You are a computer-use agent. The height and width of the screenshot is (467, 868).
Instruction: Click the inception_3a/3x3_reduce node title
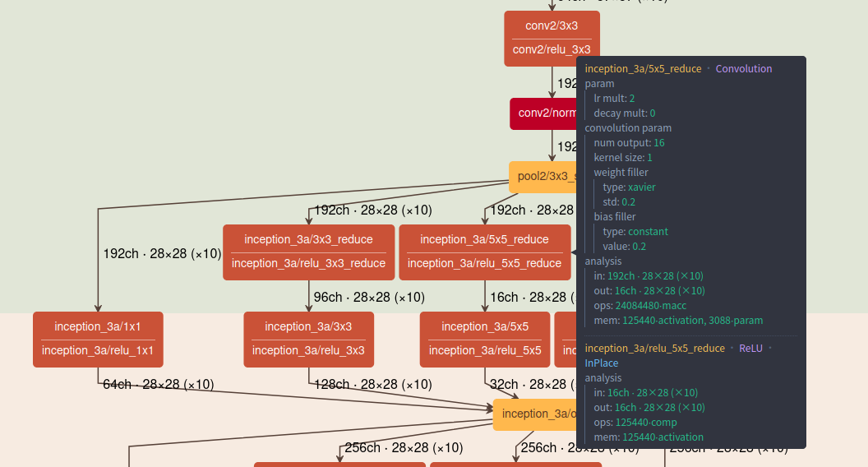coord(308,239)
